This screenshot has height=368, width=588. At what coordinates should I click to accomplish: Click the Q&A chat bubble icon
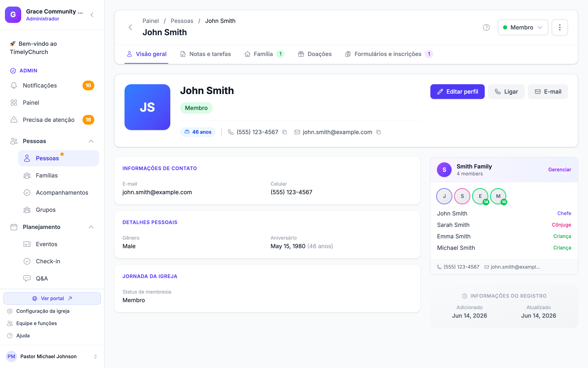(x=27, y=278)
